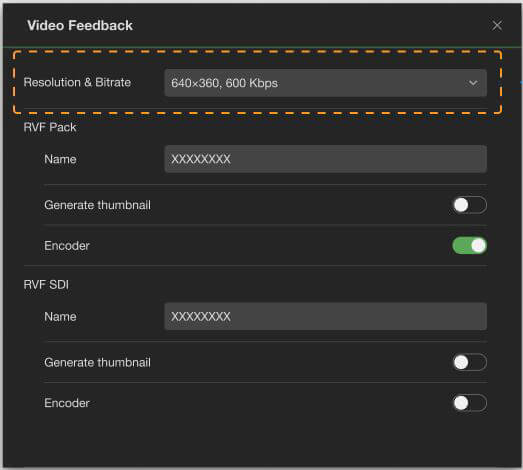Click Generate thumbnail label under RVF Pack
This screenshot has width=523, height=470.
[98, 205]
